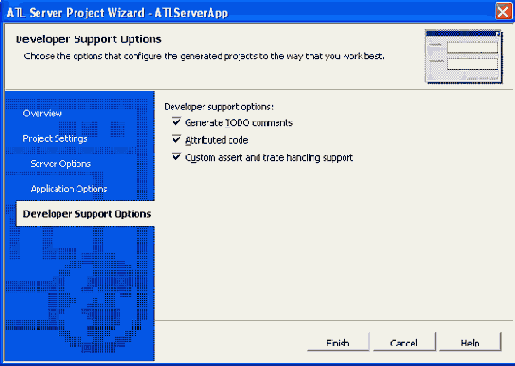Close the wizard with the X button
The width and height of the screenshot is (515, 366).
click(x=503, y=12)
